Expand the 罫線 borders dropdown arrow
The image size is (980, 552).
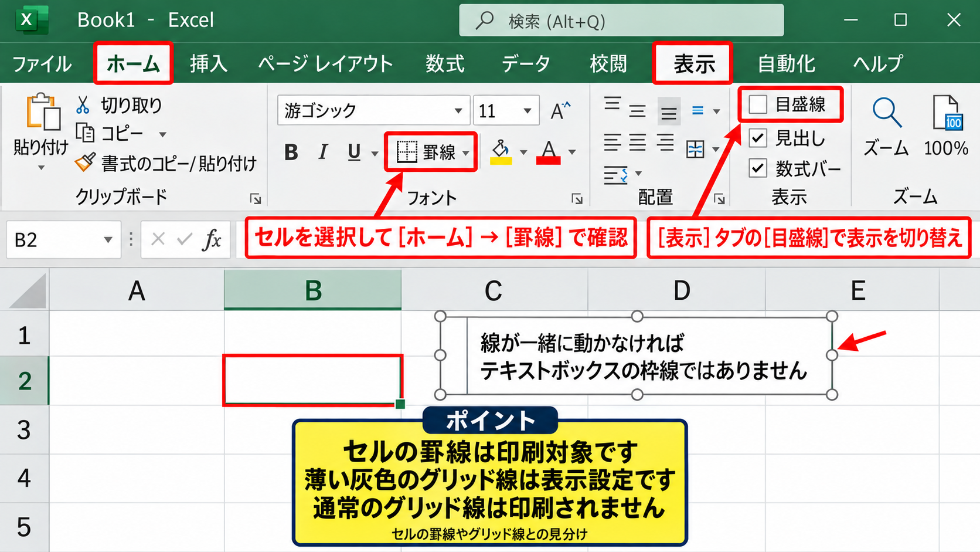click(466, 153)
